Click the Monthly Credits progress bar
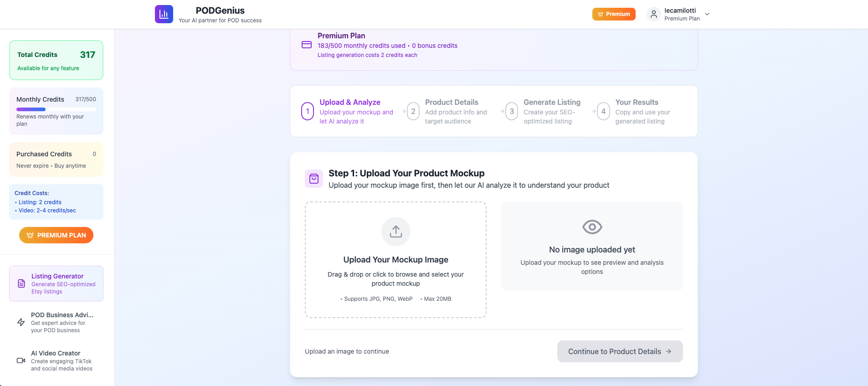Screen dimensions: 868x386 point(56,109)
